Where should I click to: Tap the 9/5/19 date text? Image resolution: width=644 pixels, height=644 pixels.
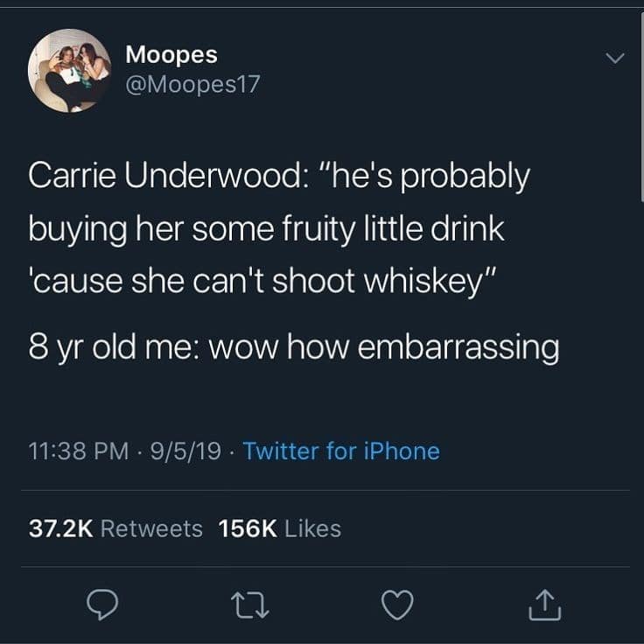[185, 451]
